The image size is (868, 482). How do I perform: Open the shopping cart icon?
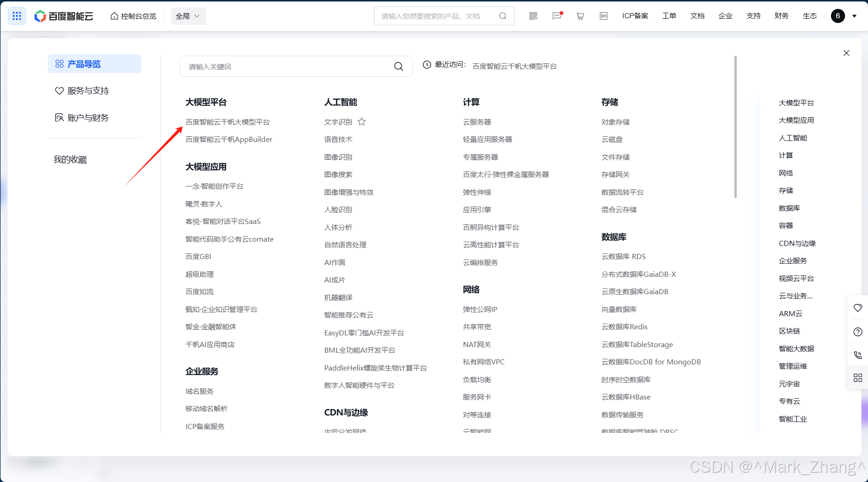[580, 16]
